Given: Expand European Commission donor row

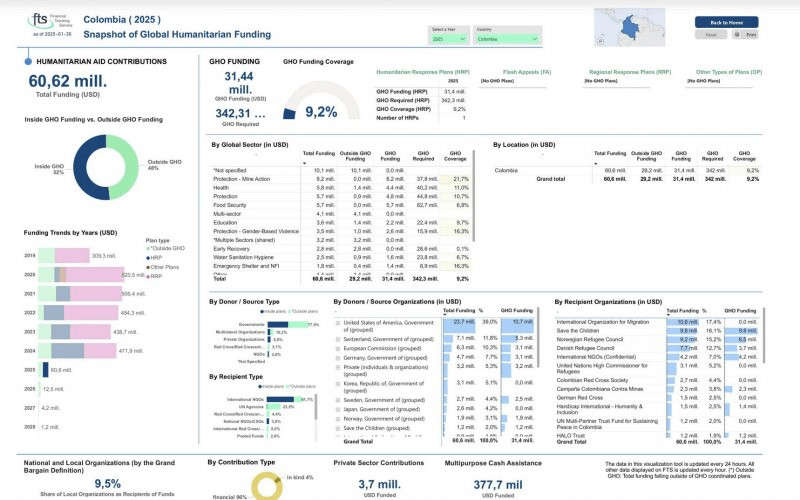Looking at the screenshot, I should coord(337,347).
